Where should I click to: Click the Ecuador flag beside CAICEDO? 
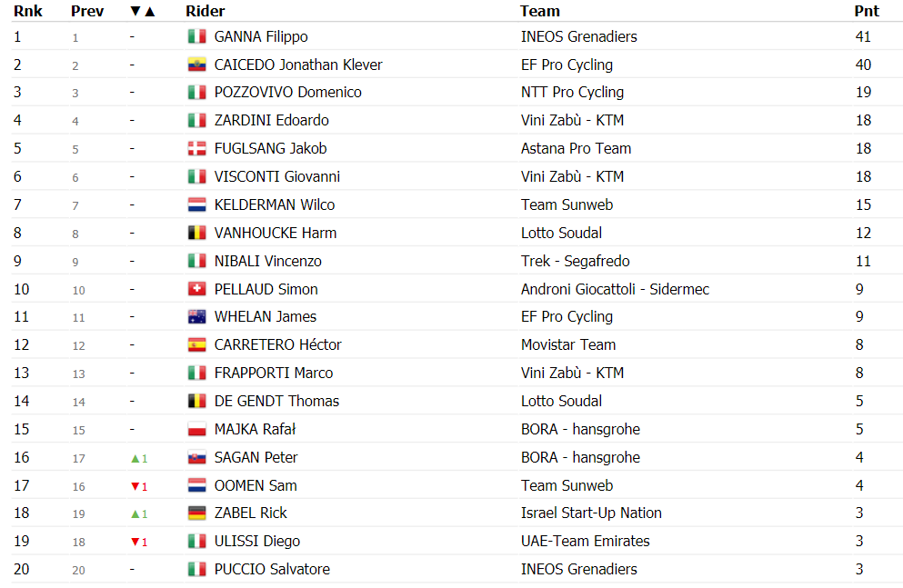point(197,65)
